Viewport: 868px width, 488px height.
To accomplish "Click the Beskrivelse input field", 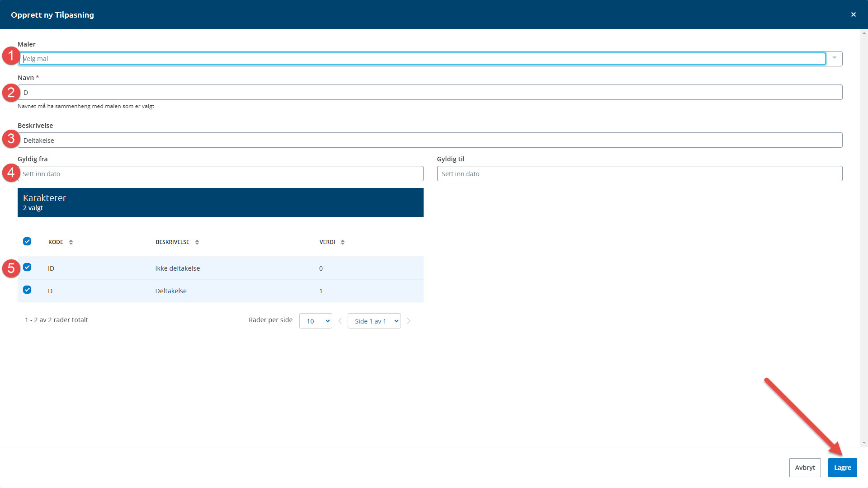I will (429, 140).
